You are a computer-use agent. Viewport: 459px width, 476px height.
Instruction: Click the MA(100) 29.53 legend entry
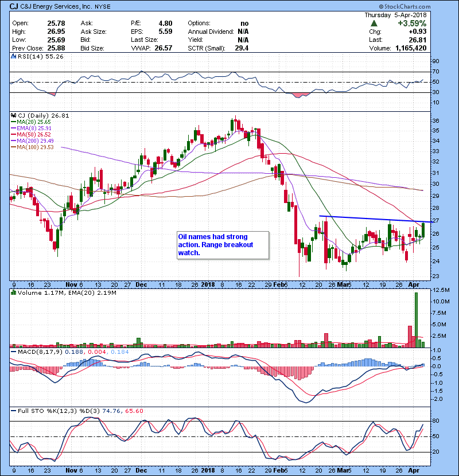(x=32, y=147)
